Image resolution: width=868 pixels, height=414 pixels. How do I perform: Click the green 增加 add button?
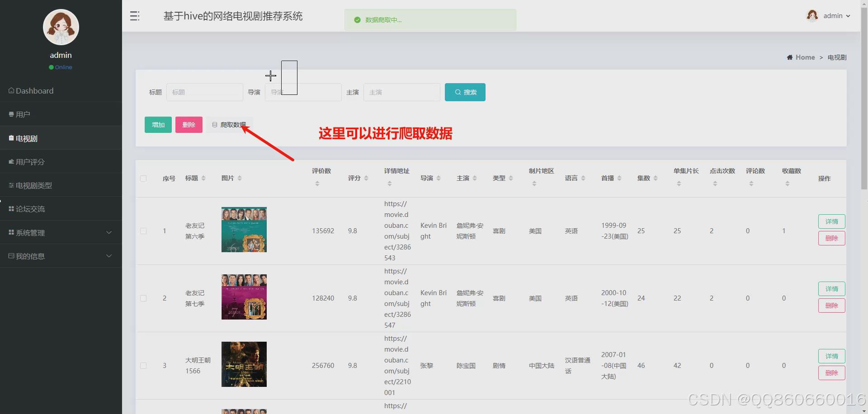158,125
